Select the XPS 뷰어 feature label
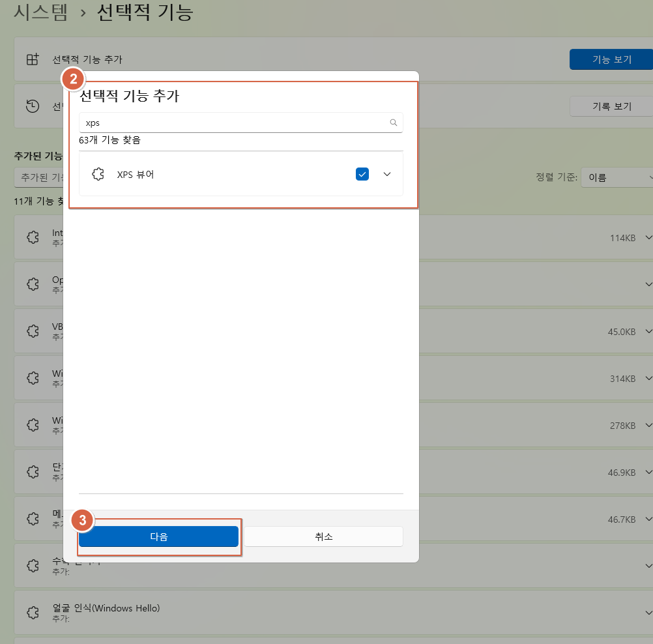The width and height of the screenshot is (653, 644). (x=136, y=175)
